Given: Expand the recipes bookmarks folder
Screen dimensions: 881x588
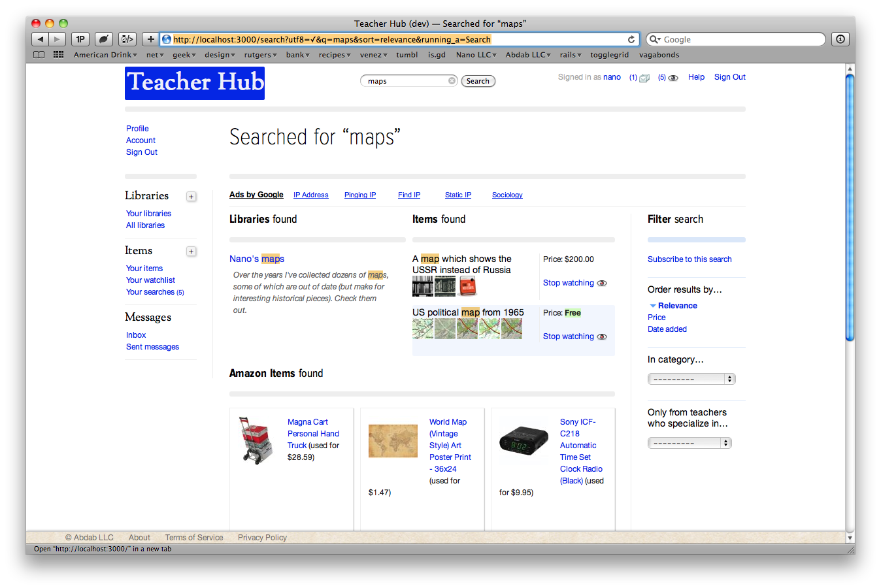Looking at the screenshot, I should (x=335, y=55).
